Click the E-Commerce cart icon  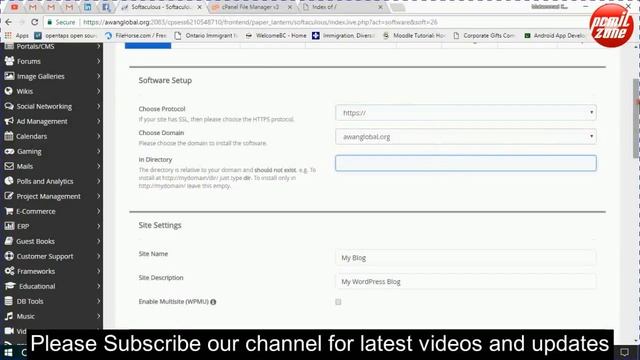tap(9, 211)
